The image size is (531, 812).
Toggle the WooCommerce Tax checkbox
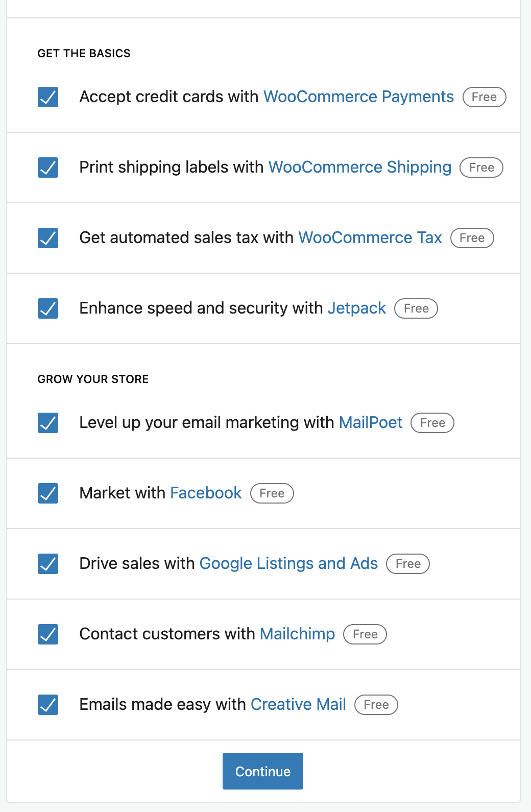[x=48, y=238]
